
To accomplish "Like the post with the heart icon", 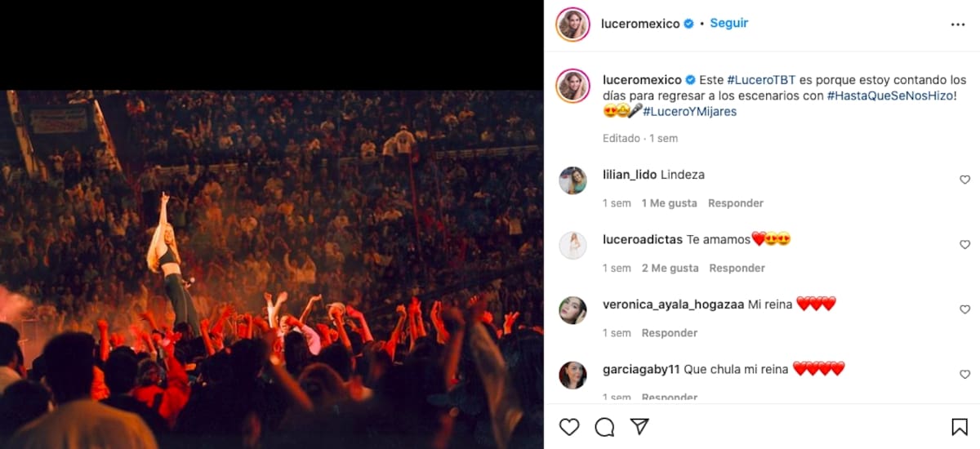I will pos(569,427).
